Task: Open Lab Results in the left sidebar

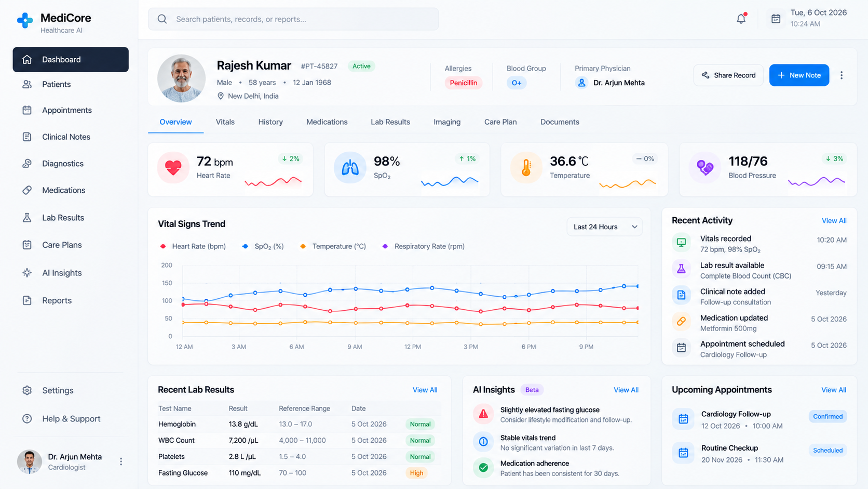Action: click(x=71, y=218)
